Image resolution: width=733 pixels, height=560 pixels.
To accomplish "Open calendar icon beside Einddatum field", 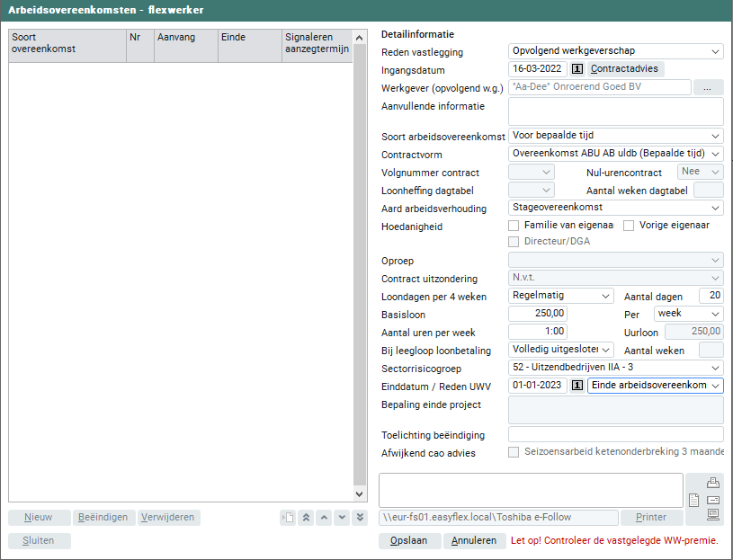I will point(578,386).
